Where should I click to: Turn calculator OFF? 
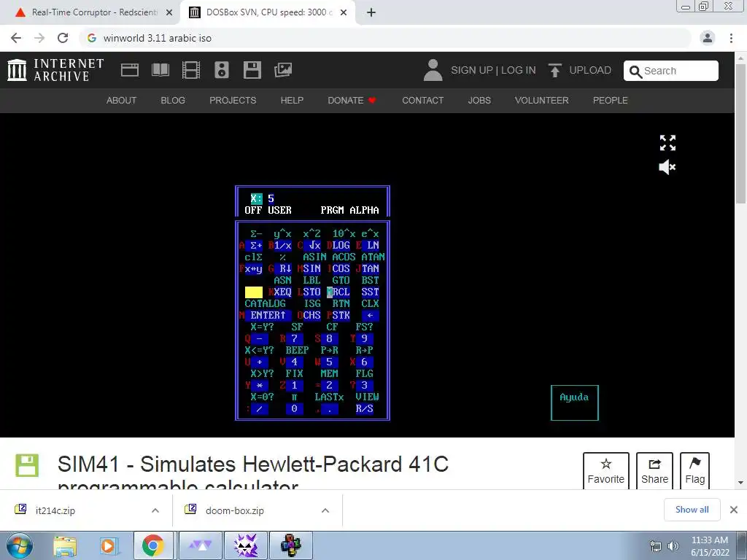[x=253, y=210]
